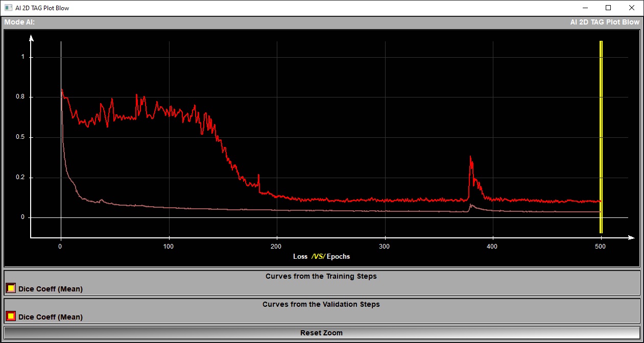Click the x-axis tick label 400
Screen dimensions: 644x343
click(x=493, y=247)
